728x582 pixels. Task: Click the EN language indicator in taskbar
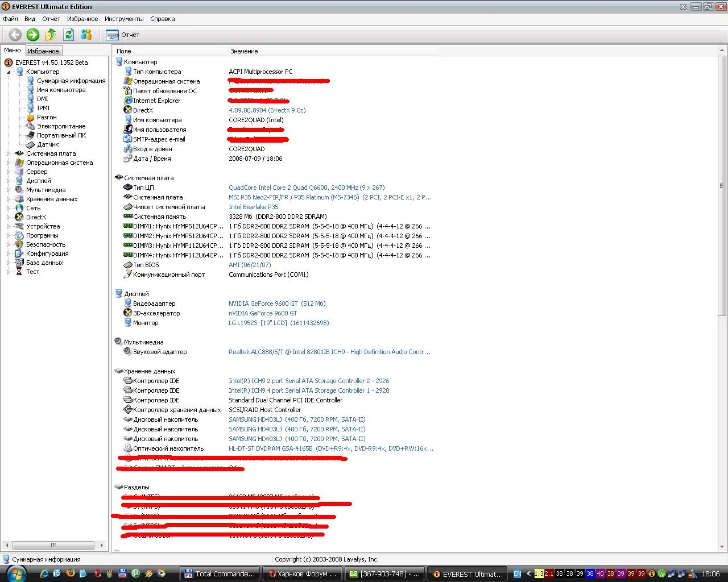[517, 574]
